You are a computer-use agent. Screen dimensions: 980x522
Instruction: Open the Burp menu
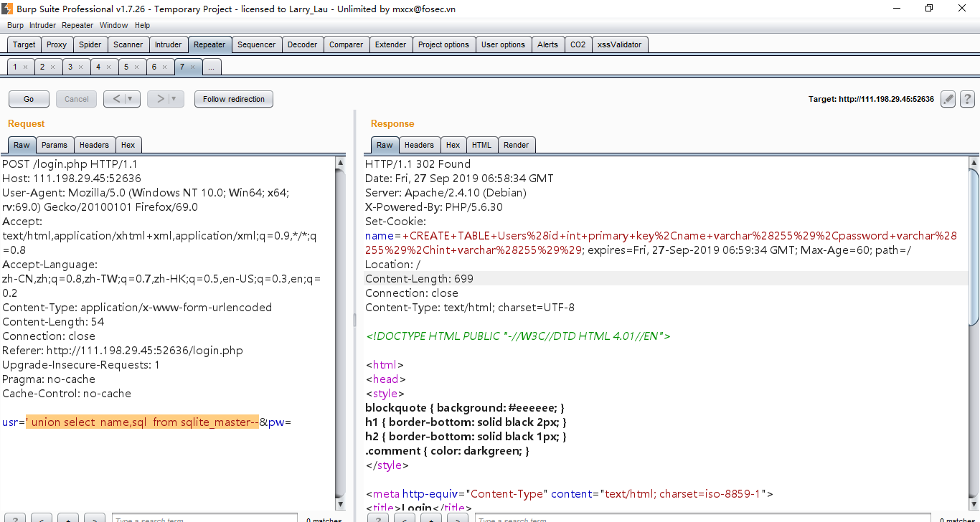click(x=15, y=25)
